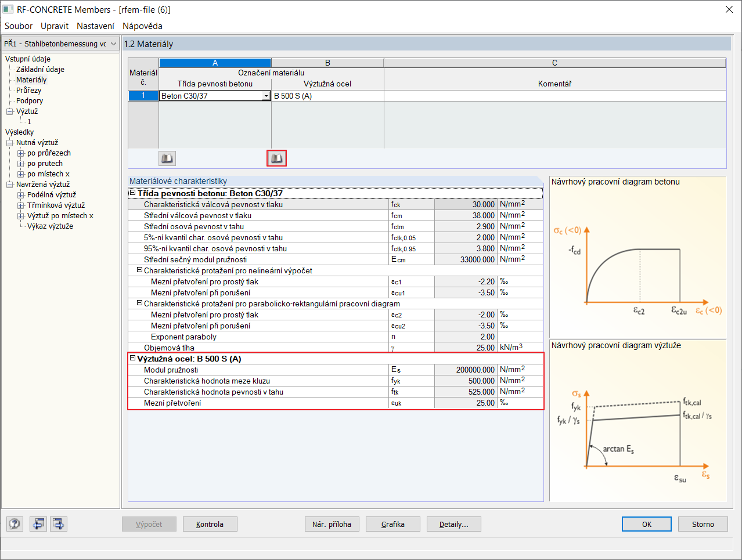Open the Soubor menu
The width and height of the screenshot is (742, 560).
pyautogui.click(x=19, y=26)
